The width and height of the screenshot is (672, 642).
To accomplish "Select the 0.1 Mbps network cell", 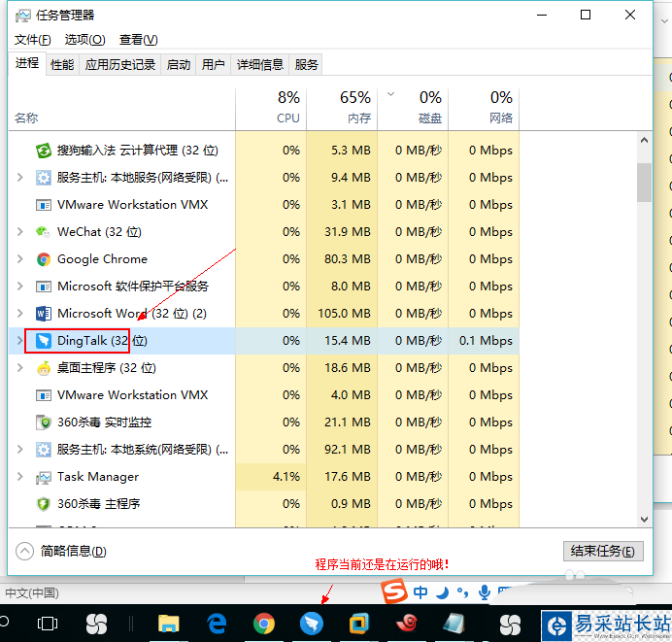I will pos(484,341).
